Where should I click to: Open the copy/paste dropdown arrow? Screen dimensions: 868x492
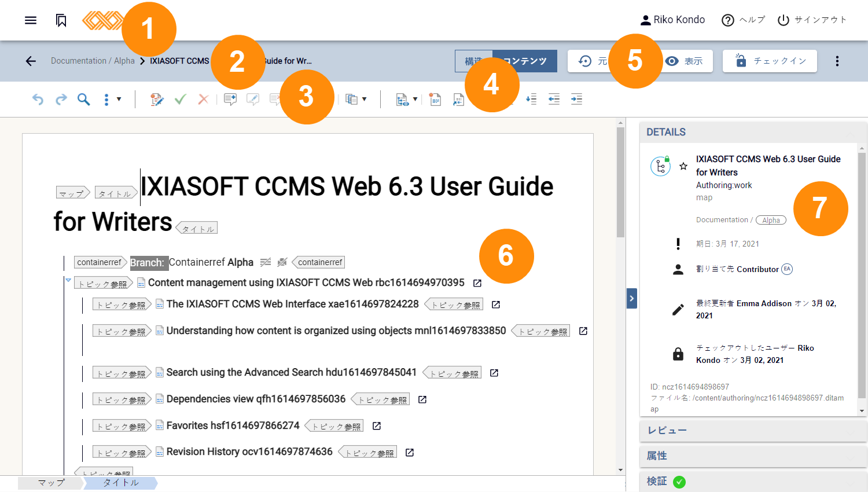coord(364,100)
